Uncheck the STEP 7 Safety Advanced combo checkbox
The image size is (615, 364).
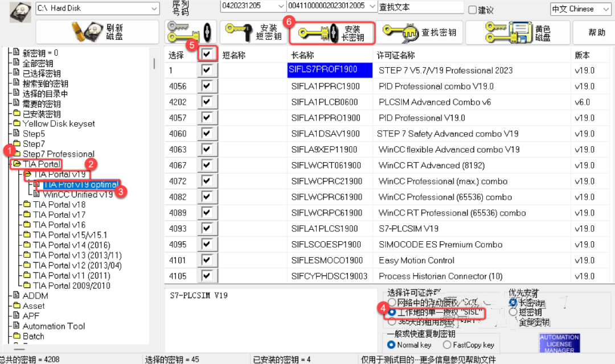tap(207, 134)
